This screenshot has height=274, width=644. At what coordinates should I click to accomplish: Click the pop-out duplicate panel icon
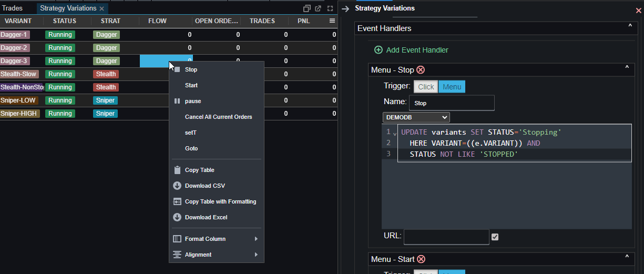(307, 8)
